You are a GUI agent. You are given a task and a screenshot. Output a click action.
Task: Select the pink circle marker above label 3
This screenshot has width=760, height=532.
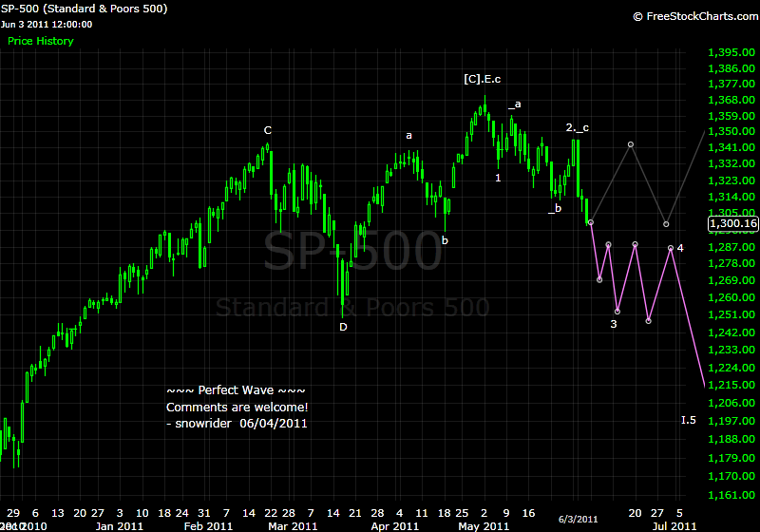(x=617, y=312)
